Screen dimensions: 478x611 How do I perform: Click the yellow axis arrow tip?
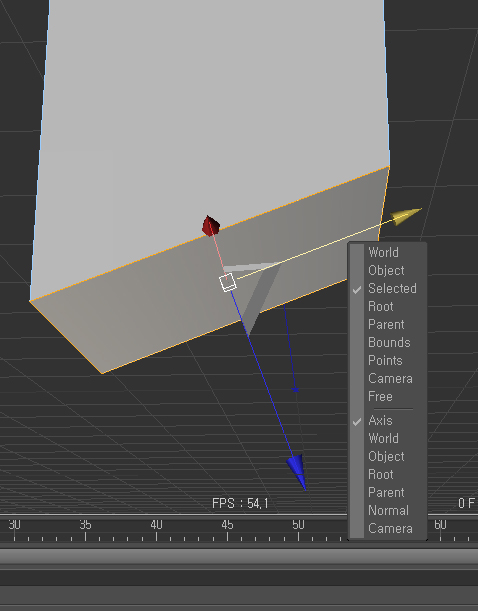pyautogui.click(x=406, y=217)
